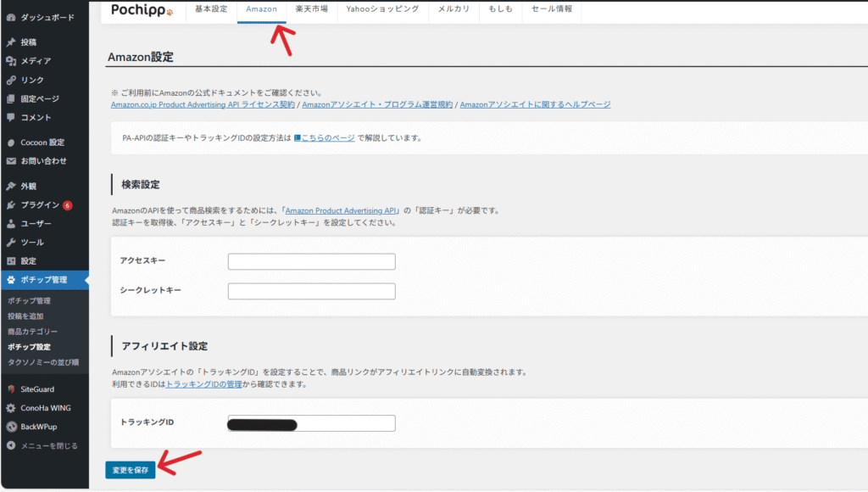
Task: Open the タクソノミーの並び順 submenu entry
Action: (x=43, y=362)
